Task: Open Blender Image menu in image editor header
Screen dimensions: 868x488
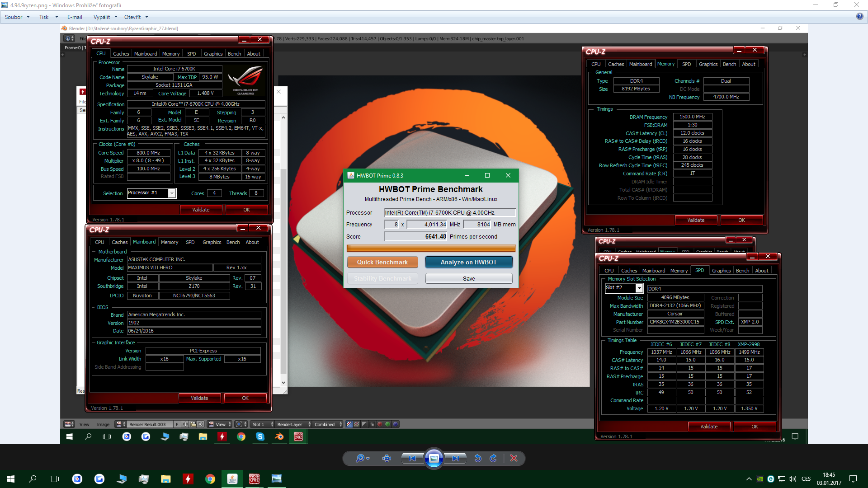Action: (x=103, y=424)
